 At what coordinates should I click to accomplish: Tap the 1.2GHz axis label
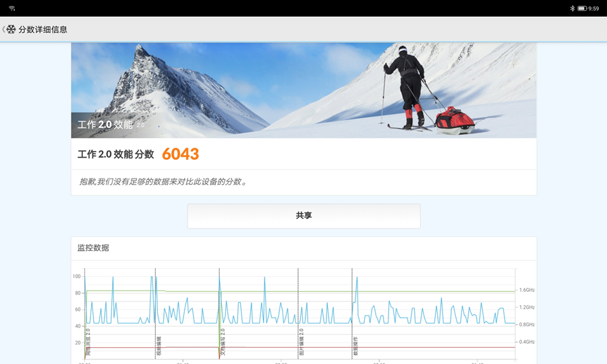(x=527, y=307)
